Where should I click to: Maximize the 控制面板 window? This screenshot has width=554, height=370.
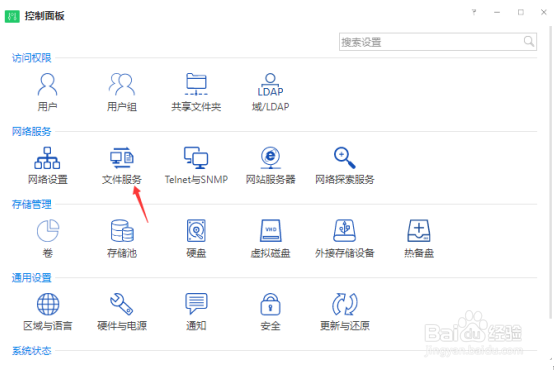(520, 12)
